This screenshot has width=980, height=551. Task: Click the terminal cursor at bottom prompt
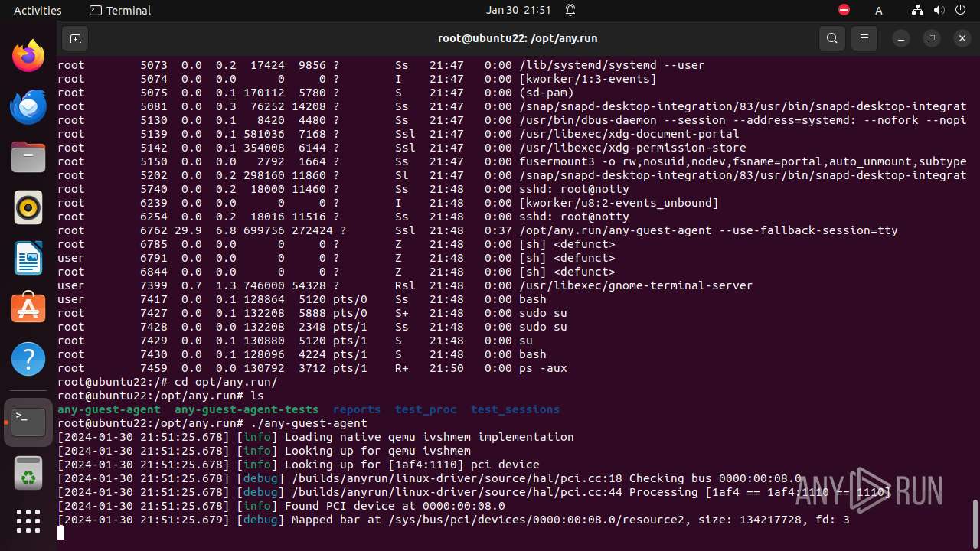(x=60, y=533)
